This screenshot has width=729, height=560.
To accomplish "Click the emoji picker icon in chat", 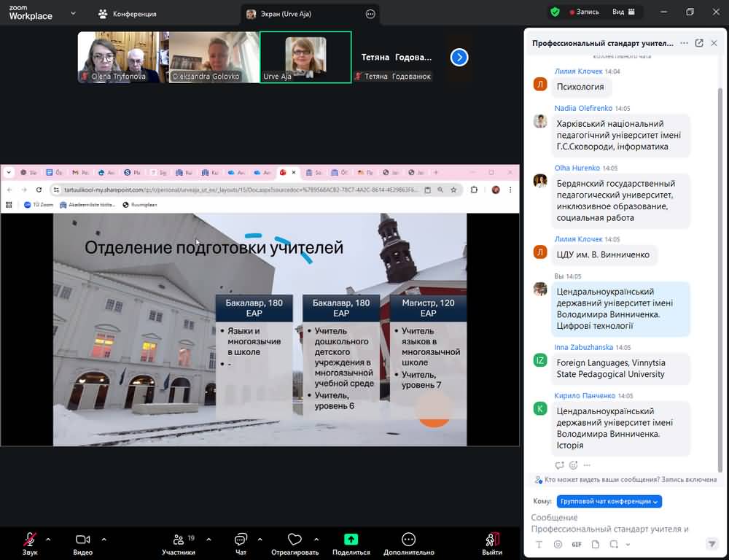I will 558,545.
